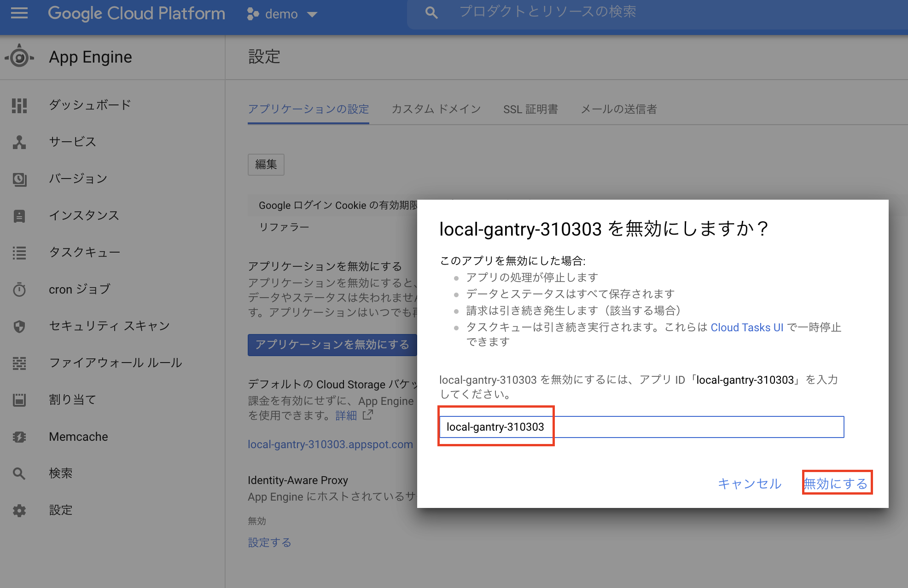Click the ファイアウォール ルール firewall icon
Viewport: 908px width, 588px height.
(x=19, y=363)
